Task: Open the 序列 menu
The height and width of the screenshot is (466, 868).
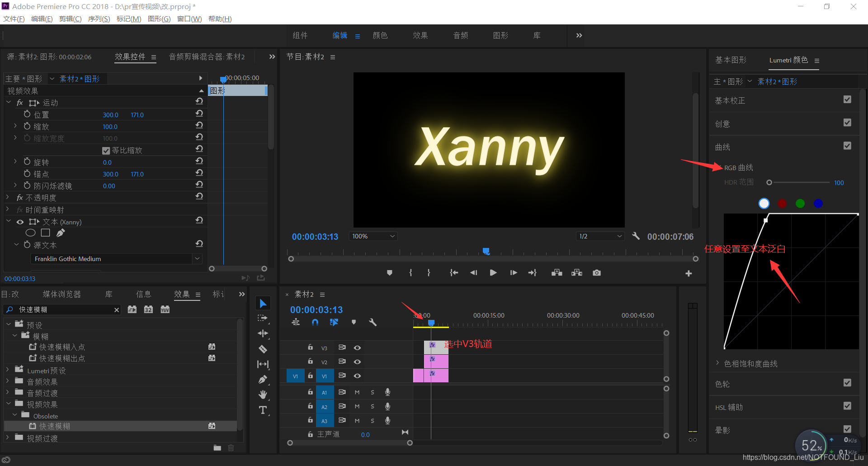Action: pyautogui.click(x=99, y=19)
